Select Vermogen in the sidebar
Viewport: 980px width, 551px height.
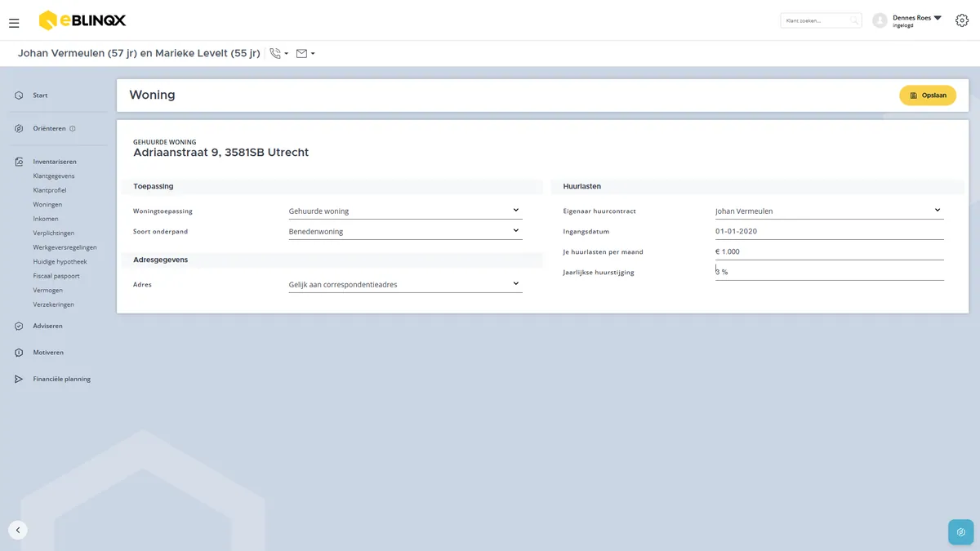48,290
